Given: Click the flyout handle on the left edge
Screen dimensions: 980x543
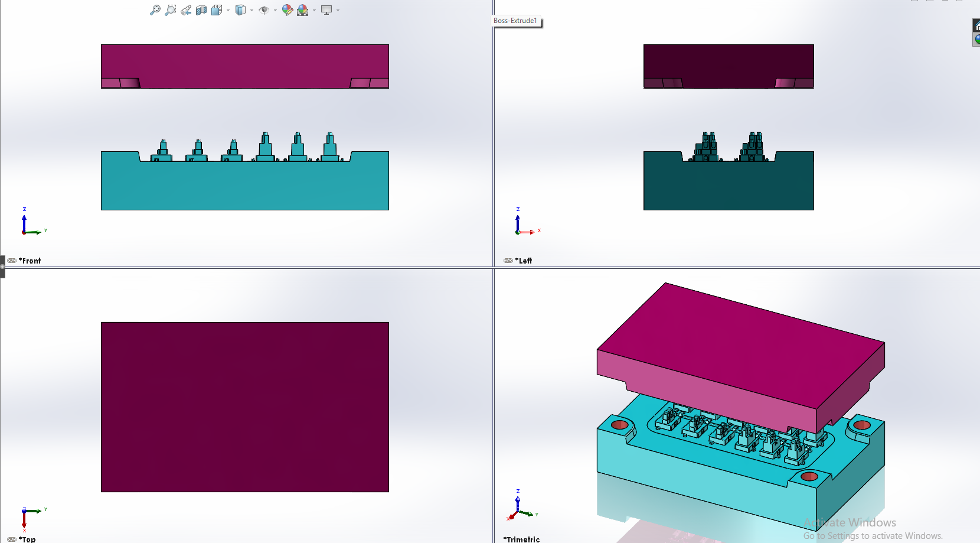Looking at the screenshot, I should pos(2,266).
